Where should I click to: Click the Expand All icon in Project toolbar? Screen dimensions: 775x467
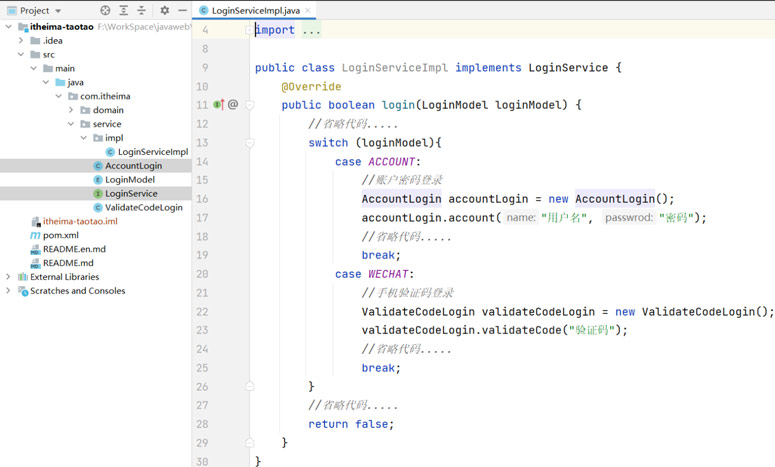pos(124,10)
